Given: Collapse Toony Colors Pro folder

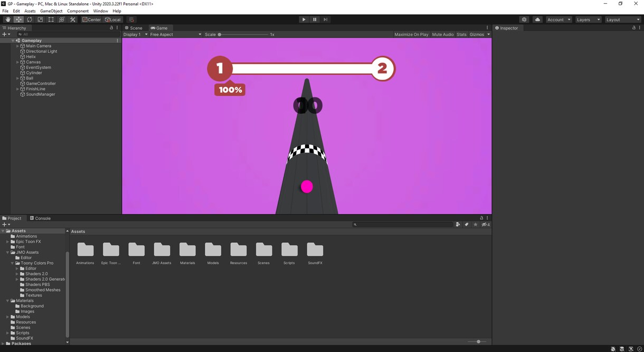Looking at the screenshot, I should (x=12, y=263).
